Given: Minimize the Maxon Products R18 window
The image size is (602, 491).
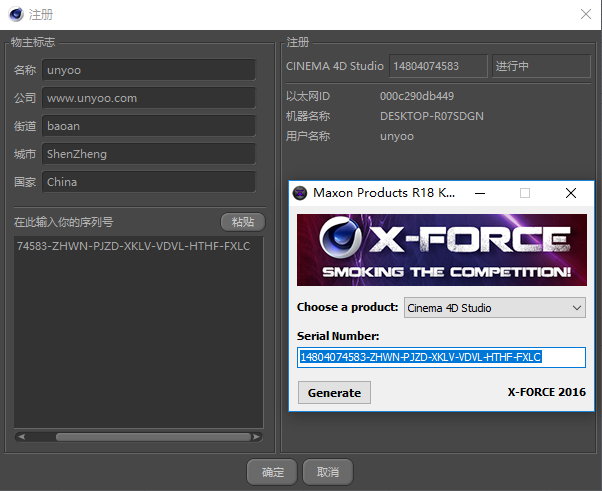Looking at the screenshot, I should point(479,193).
